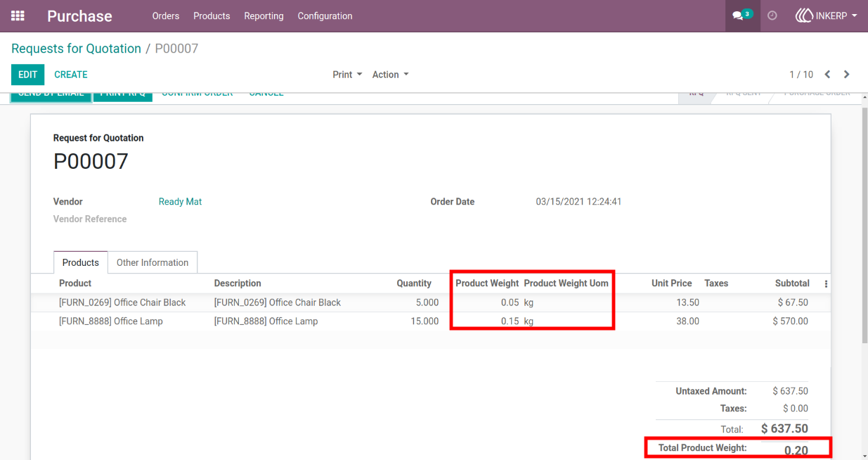868x460 pixels.
Task: Go to the next record arrow
Action: [x=847, y=75]
